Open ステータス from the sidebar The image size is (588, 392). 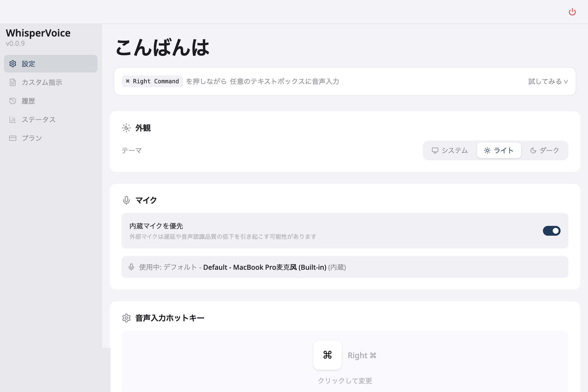tap(38, 120)
